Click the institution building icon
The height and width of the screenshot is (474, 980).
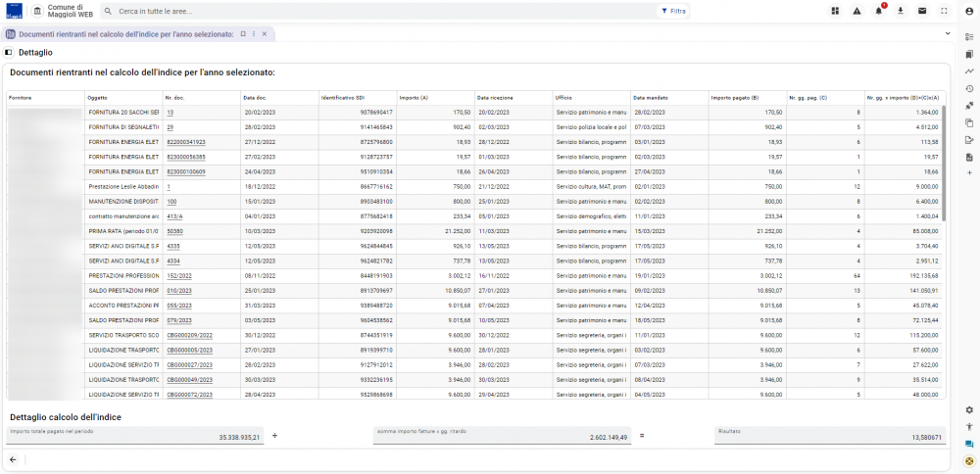click(x=37, y=11)
